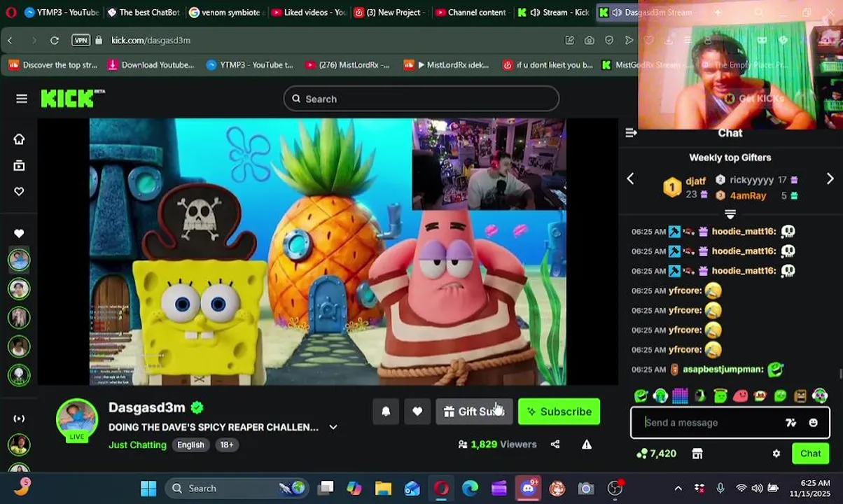Image resolution: width=843 pixels, height=504 pixels.
Task: Show hidden system tray icons chevron
Action: coord(678,488)
